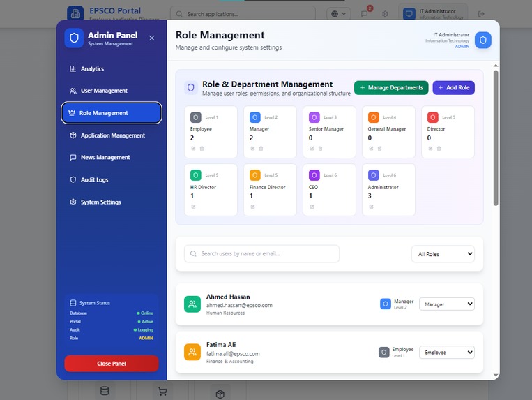This screenshot has height=400, width=532.
Task: Click Fatima Ali's orange user avatar
Action: click(x=192, y=352)
